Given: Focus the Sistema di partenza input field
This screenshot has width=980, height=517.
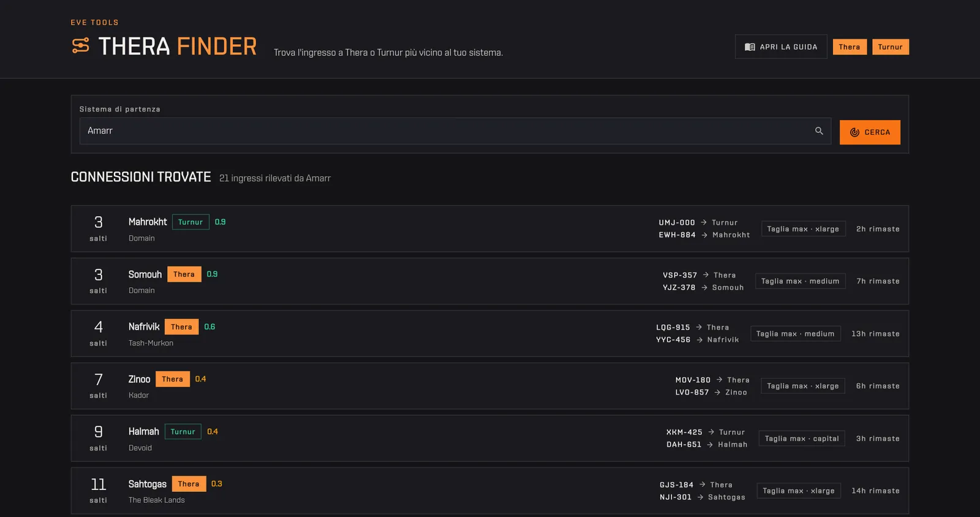Looking at the screenshot, I should (x=455, y=131).
